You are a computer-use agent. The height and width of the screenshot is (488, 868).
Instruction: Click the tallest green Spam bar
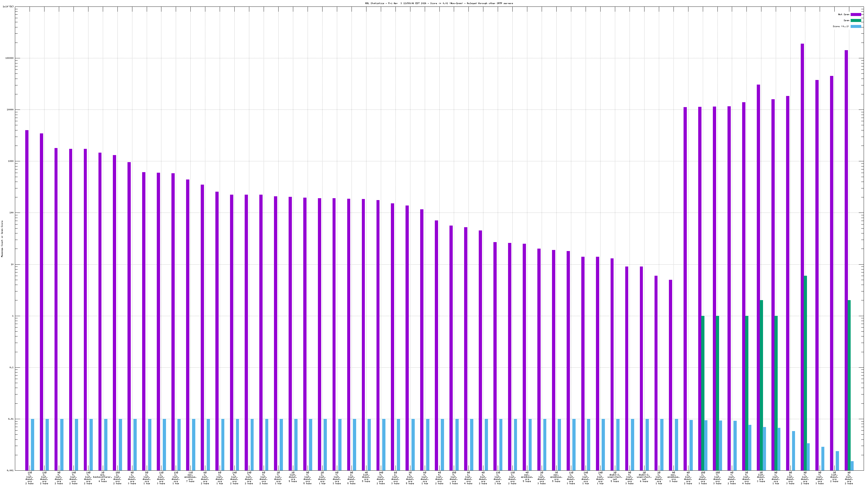pyautogui.click(x=805, y=370)
